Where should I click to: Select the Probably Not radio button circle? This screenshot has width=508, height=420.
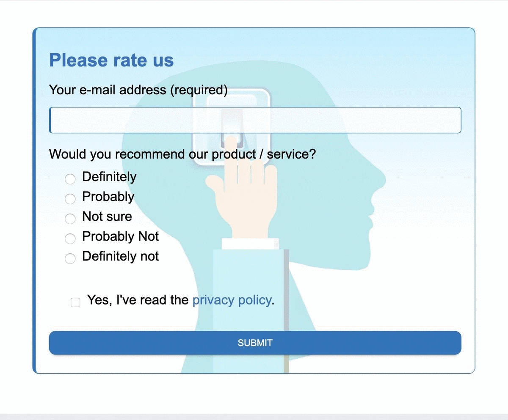tap(70, 239)
